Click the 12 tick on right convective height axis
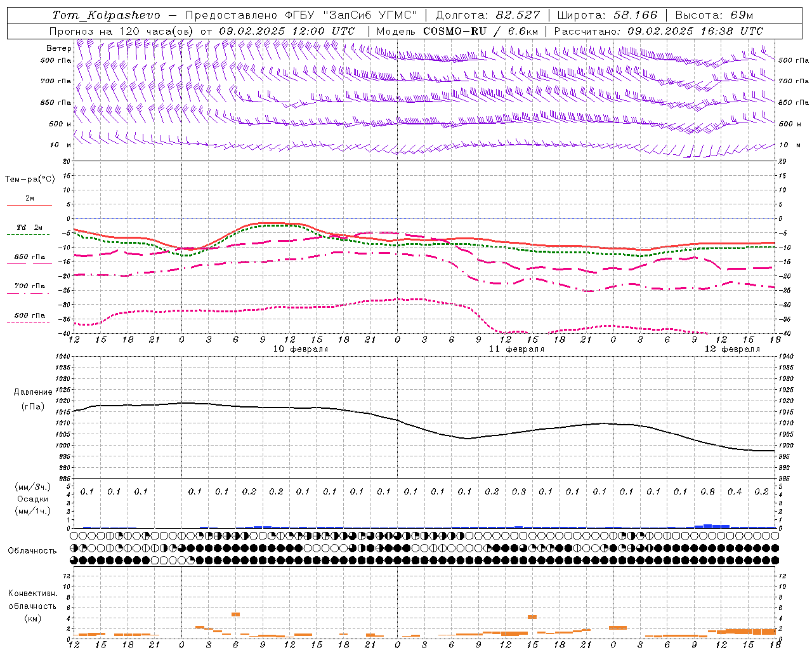The image size is (812, 650). [x=782, y=576]
